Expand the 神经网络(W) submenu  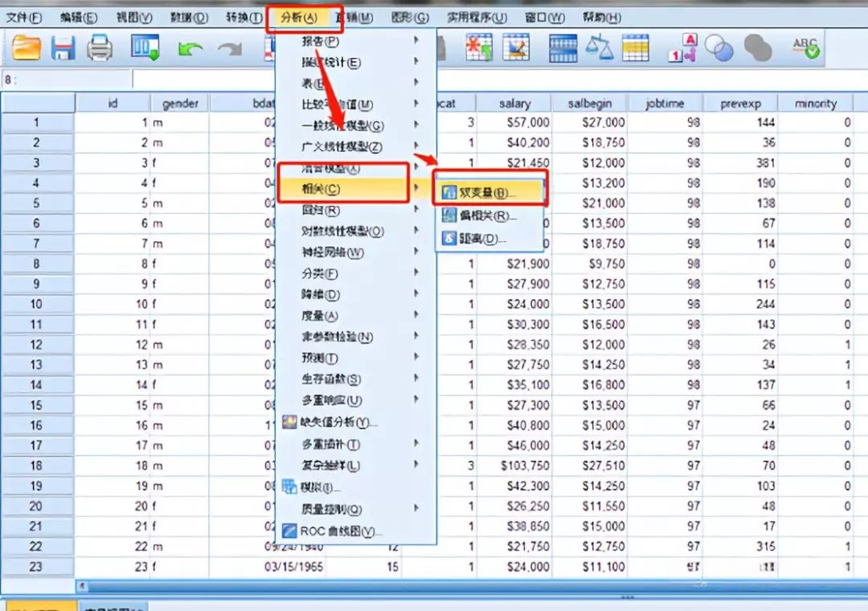click(x=355, y=252)
